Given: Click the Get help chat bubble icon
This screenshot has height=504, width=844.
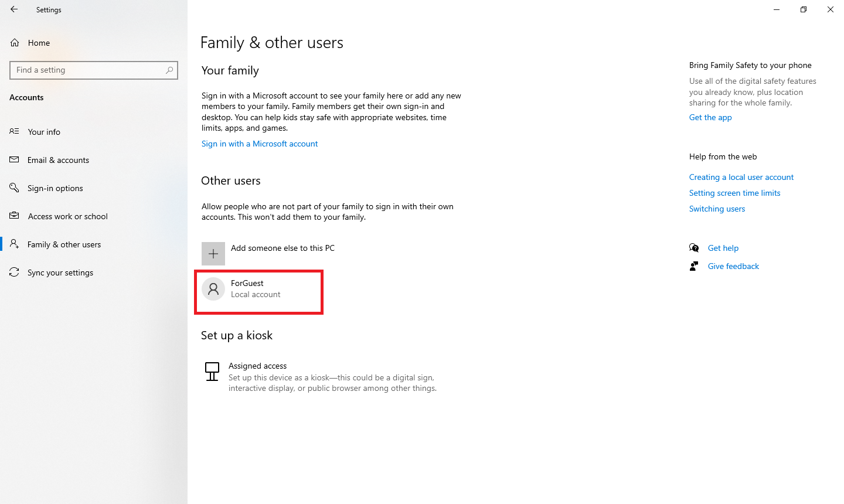Looking at the screenshot, I should pos(694,248).
